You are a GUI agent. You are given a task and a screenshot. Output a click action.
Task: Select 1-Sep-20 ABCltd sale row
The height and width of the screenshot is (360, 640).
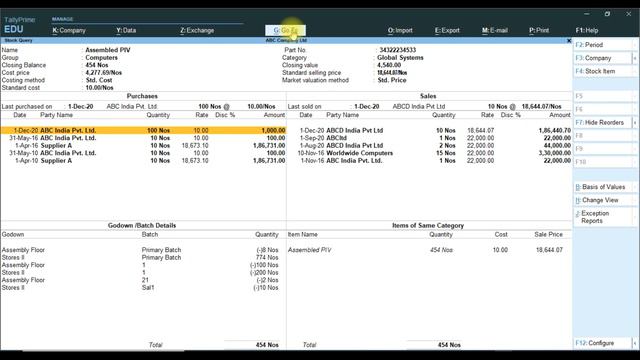(x=429, y=138)
